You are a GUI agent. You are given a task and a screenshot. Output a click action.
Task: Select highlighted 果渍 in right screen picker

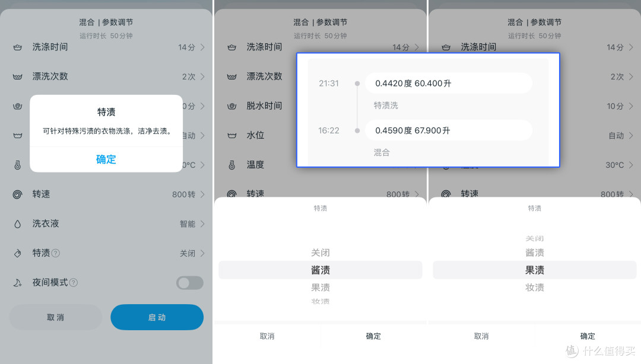tap(535, 270)
